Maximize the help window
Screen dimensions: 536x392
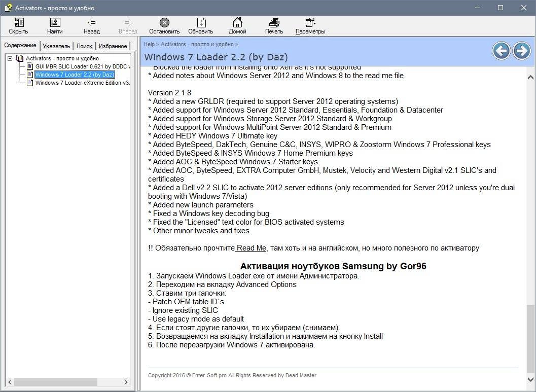501,8
